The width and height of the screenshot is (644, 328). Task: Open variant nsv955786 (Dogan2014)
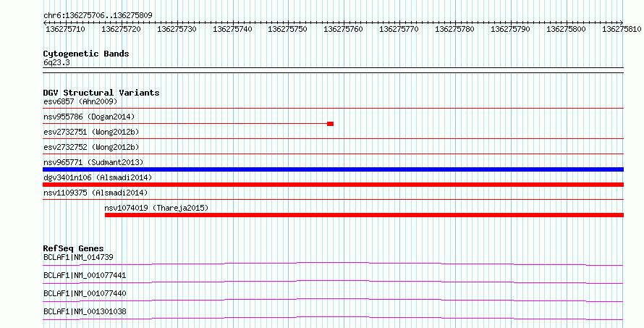89,117
